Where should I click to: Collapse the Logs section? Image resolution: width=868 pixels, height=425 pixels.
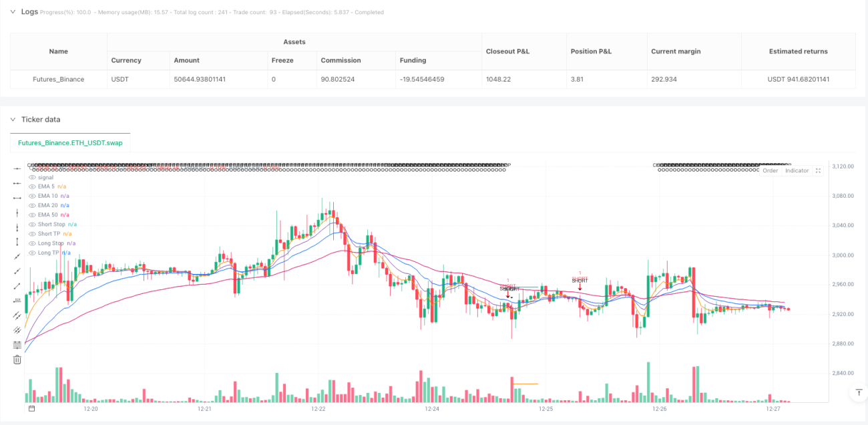[x=13, y=12]
